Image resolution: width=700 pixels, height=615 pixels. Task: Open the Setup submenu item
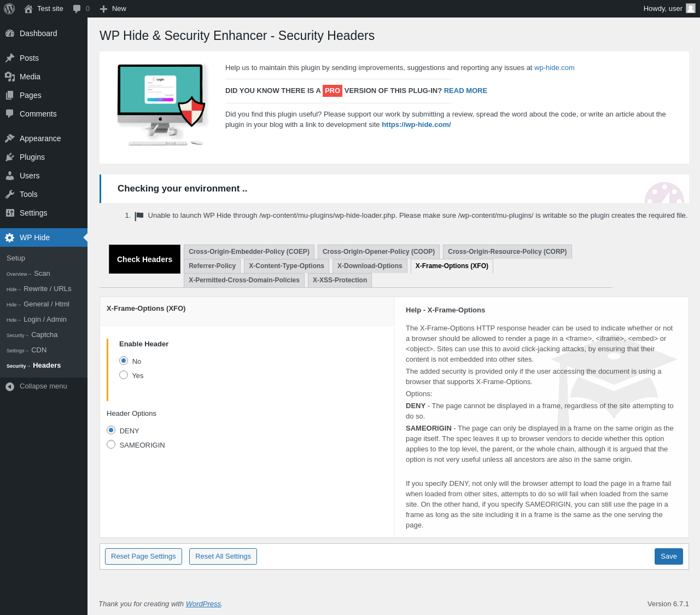[16, 258]
